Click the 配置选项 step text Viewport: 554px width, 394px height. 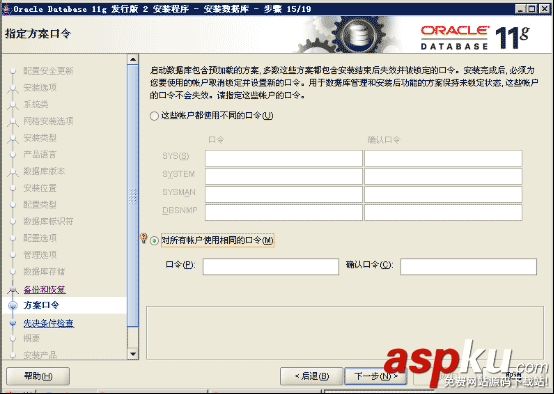coord(40,238)
